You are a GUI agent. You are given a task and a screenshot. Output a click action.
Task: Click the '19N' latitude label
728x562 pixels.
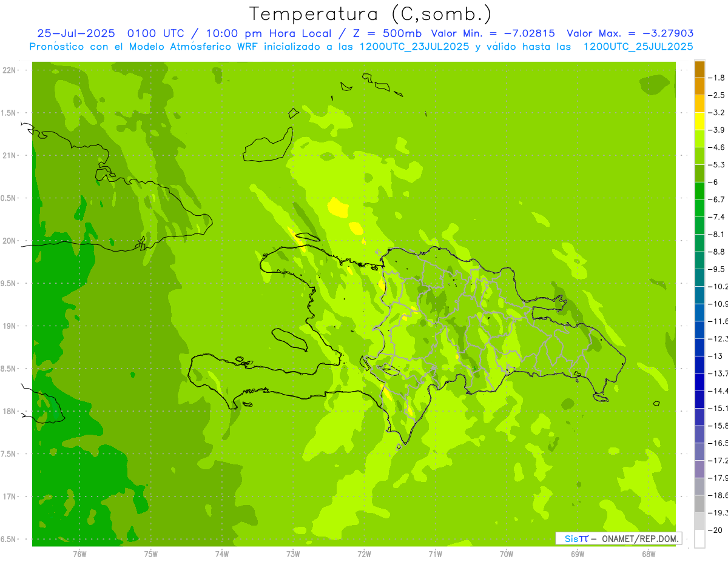8,326
